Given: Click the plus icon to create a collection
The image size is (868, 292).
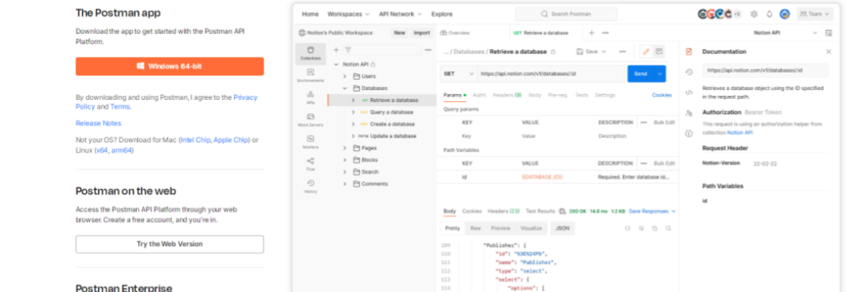Looking at the screenshot, I should [x=336, y=50].
